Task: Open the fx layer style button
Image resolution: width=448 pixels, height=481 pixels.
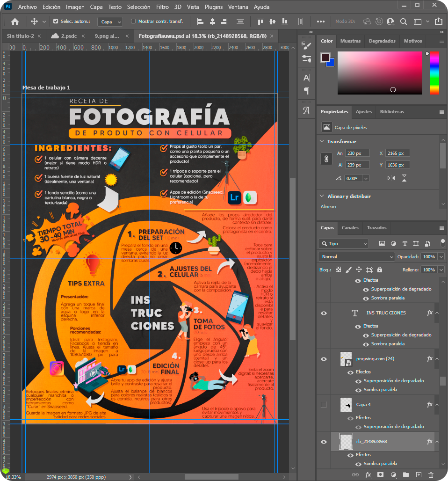Action: click(x=368, y=474)
